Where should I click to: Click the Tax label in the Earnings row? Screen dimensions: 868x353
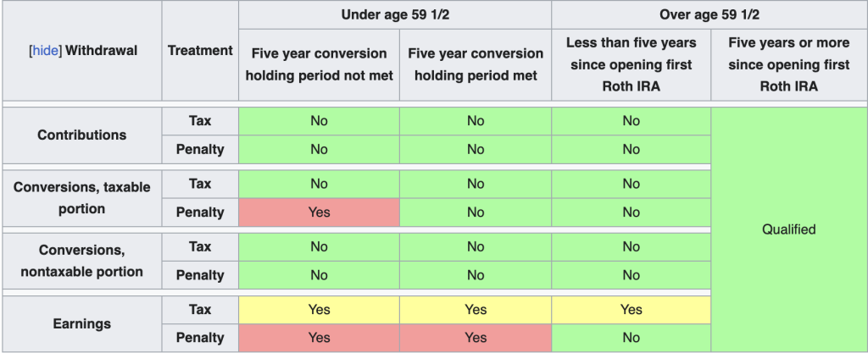pos(200,309)
